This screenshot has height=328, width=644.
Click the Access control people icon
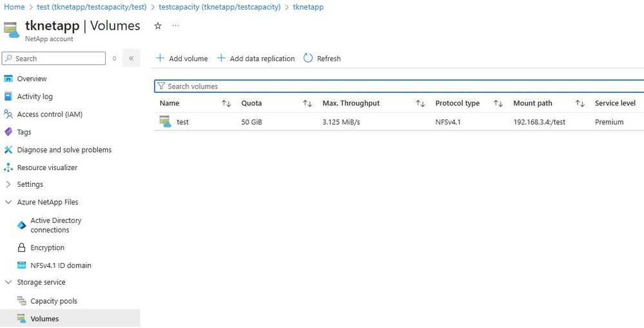(x=8, y=113)
